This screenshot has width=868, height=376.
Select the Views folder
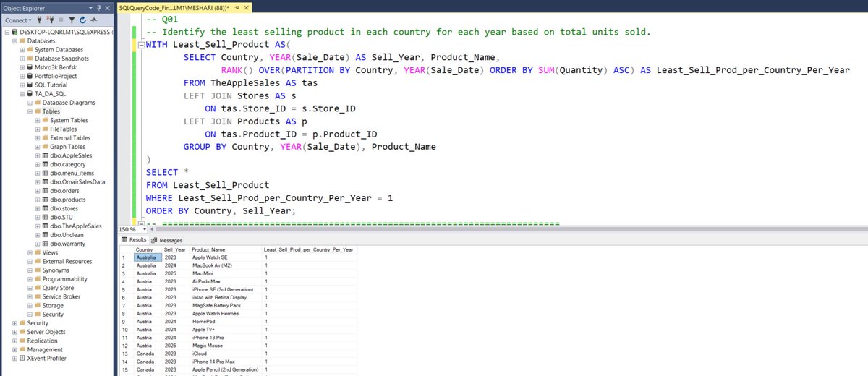pos(50,252)
